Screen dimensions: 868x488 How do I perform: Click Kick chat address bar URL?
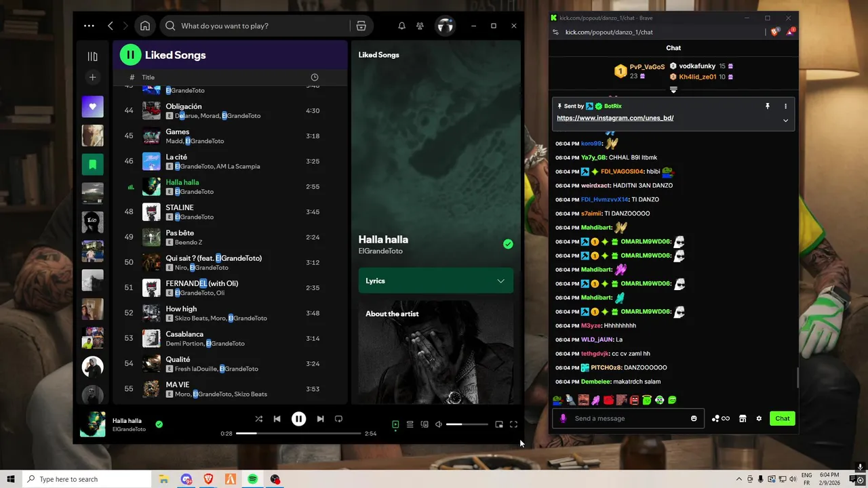pyautogui.click(x=609, y=32)
